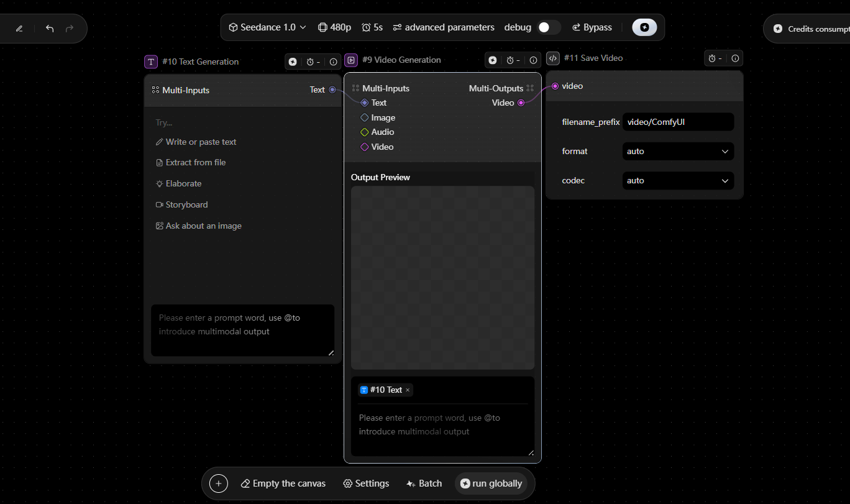Image resolution: width=850 pixels, height=504 pixels.
Task: Choose the Elaborate option
Action: [178, 183]
